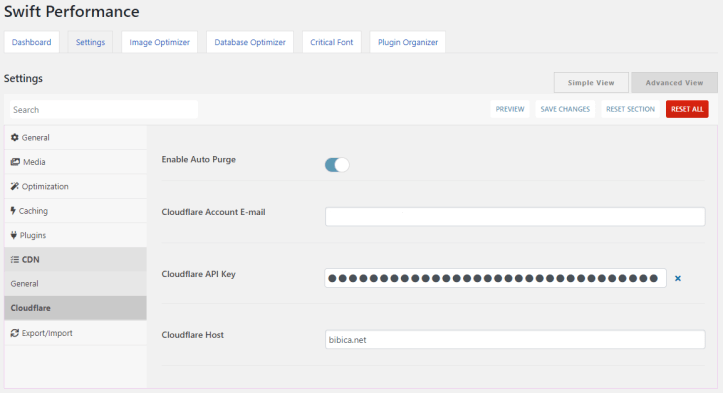Select Advanced View button
The image size is (723, 393).
pos(674,83)
